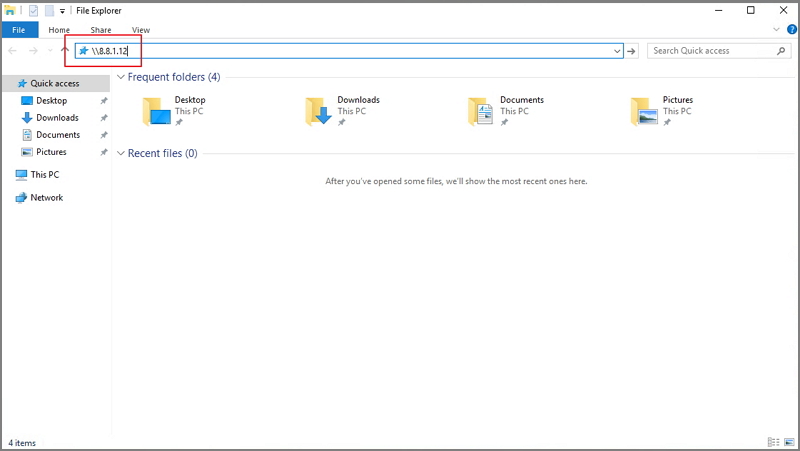The width and height of the screenshot is (800, 451).
Task: Click the Forward navigation arrow
Action: (33, 51)
